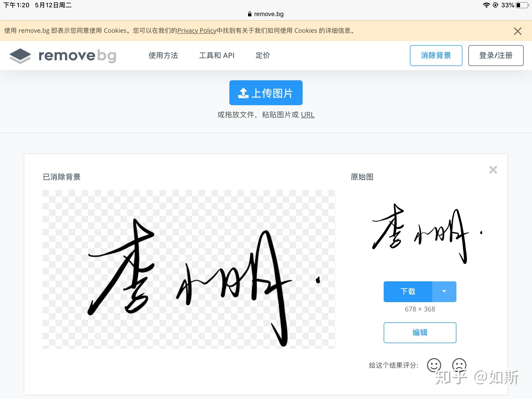Click the remove.bg layered logo icon

tap(20, 56)
